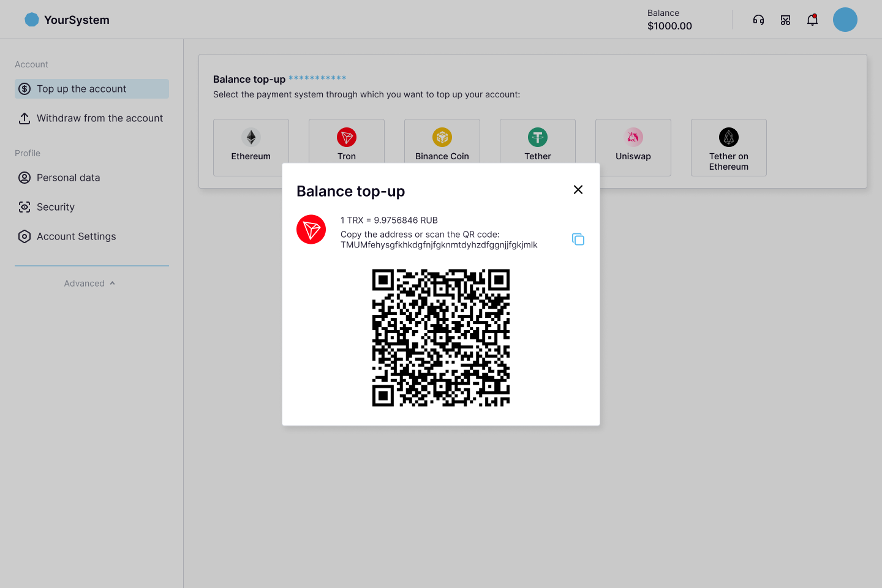Go to Withdraw from the account

(92, 118)
